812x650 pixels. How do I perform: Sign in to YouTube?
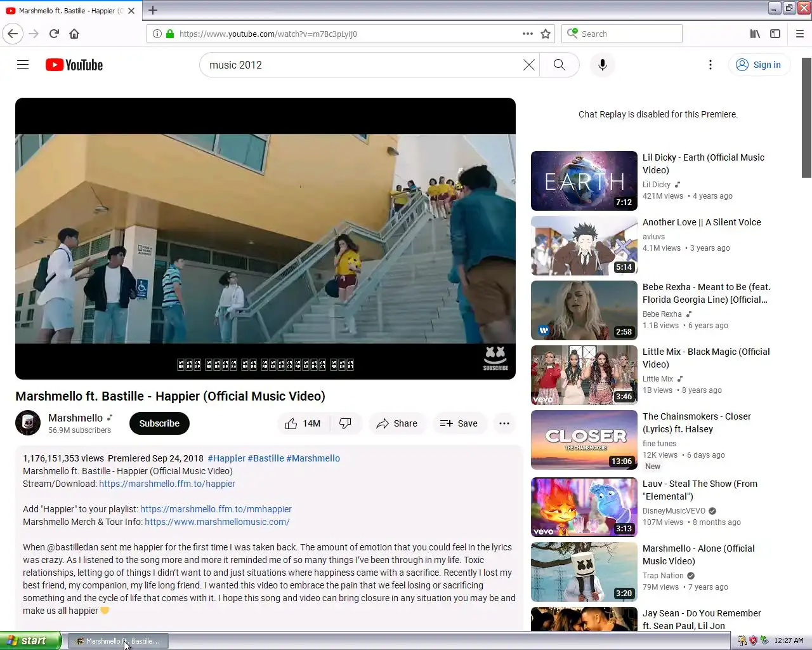tap(759, 65)
